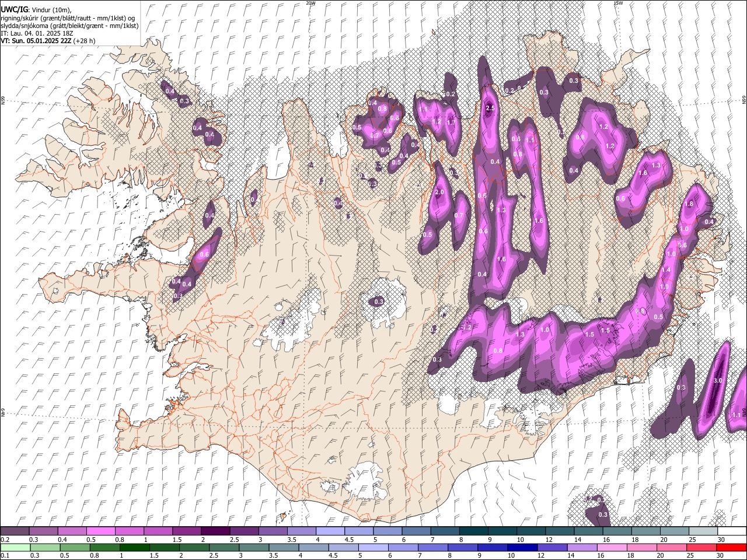Select pink upper legend swatch between 0.5 and 0.8
This screenshot has width=747, height=560.
click(x=100, y=531)
